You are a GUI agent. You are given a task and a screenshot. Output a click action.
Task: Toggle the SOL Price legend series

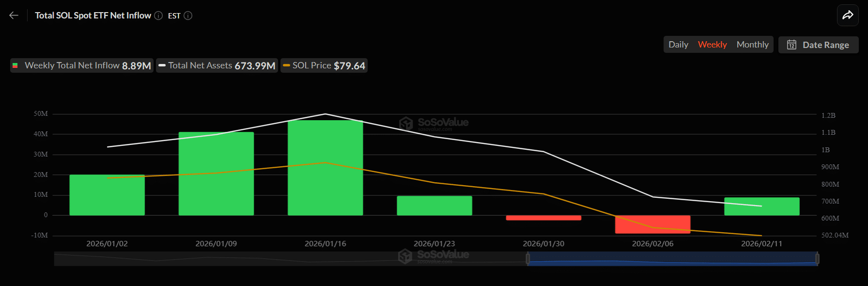(x=324, y=65)
